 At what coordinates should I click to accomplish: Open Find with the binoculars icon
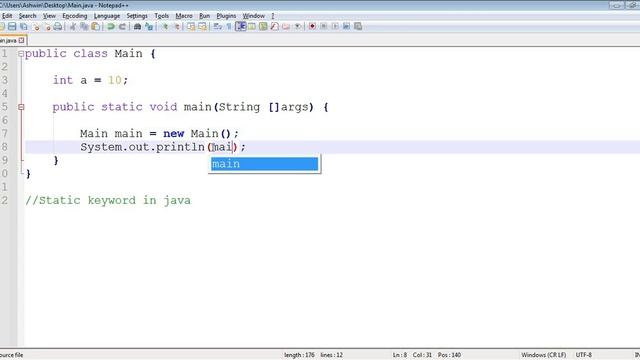[x=138, y=27]
